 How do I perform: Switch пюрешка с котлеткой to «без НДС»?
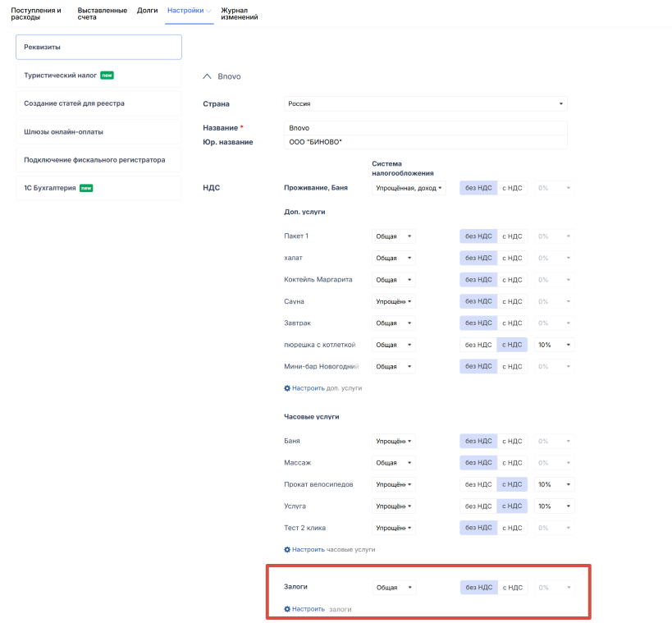click(478, 345)
